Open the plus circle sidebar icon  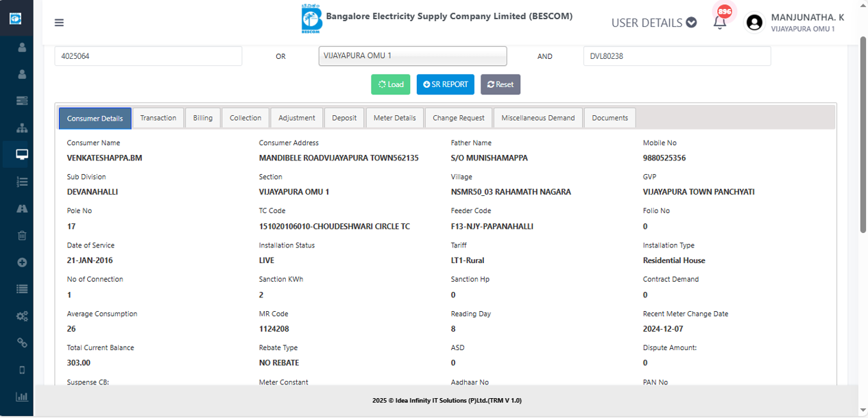22,262
